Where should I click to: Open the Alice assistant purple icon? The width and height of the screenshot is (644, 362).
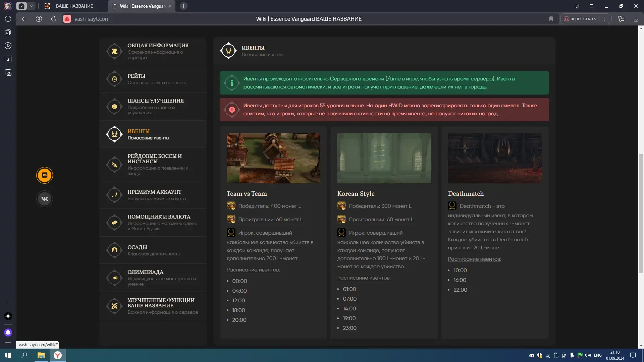[8, 333]
